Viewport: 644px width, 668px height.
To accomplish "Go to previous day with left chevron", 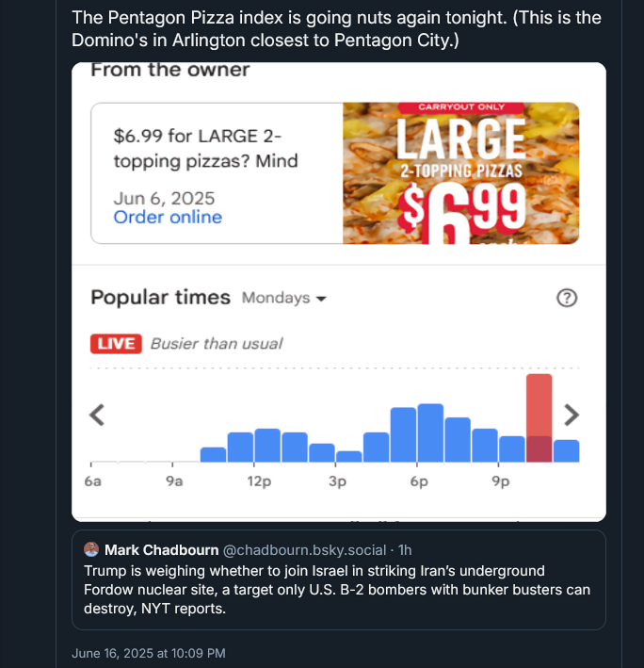I will point(95,415).
